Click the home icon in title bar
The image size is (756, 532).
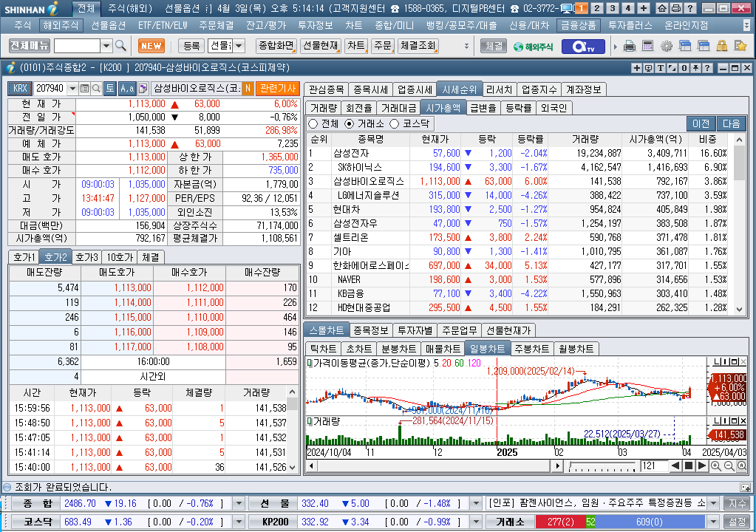point(662,8)
